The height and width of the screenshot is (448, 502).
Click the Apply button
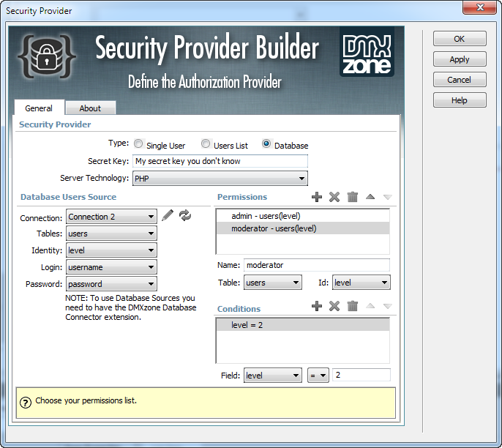pos(460,59)
